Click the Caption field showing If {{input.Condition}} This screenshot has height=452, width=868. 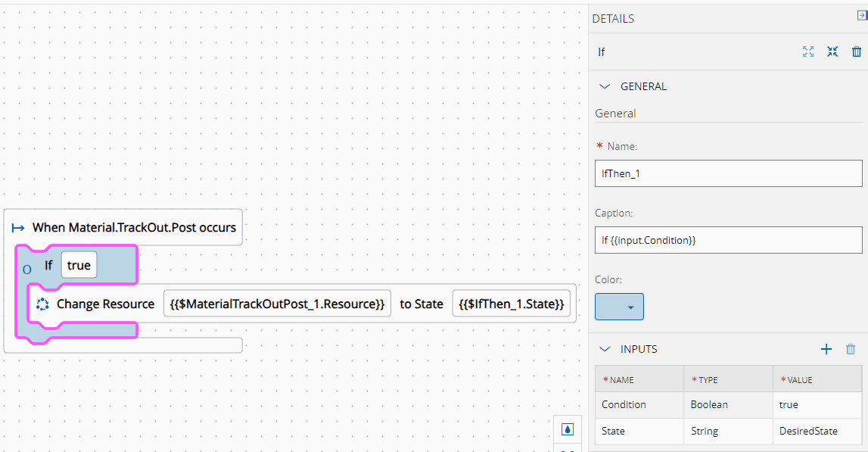pos(728,240)
